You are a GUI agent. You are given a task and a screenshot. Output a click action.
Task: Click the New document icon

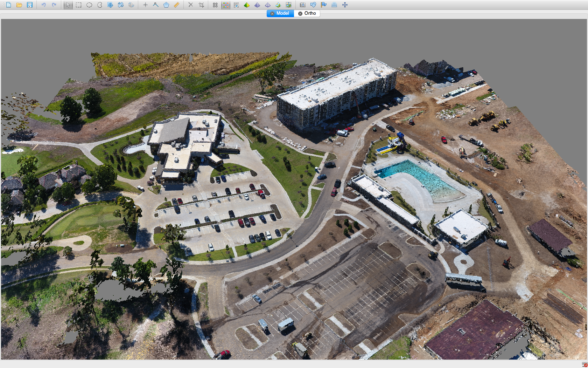pyautogui.click(x=8, y=5)
